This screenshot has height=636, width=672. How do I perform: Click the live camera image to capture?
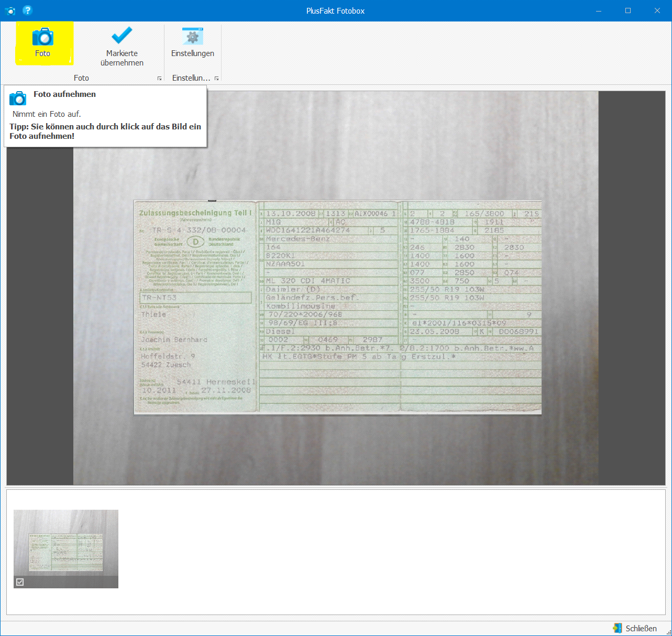(x=336, y=288)
